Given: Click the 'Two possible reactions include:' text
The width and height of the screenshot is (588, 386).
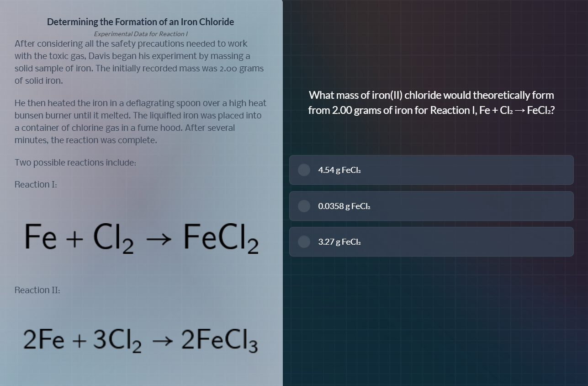Looking at the screenshot, I should [75, 163].
